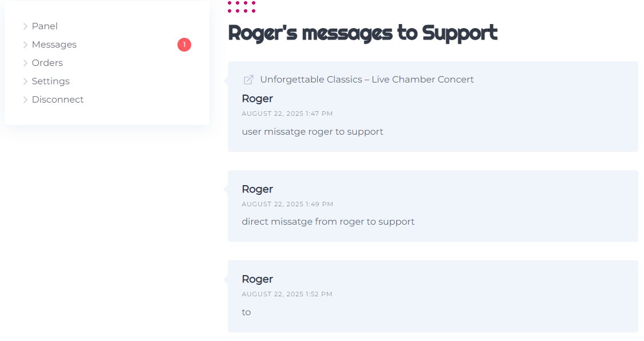This screenshot has width=644, height=341.
Task: Click the chevron arrow before Orders
Action: point(25,63)
